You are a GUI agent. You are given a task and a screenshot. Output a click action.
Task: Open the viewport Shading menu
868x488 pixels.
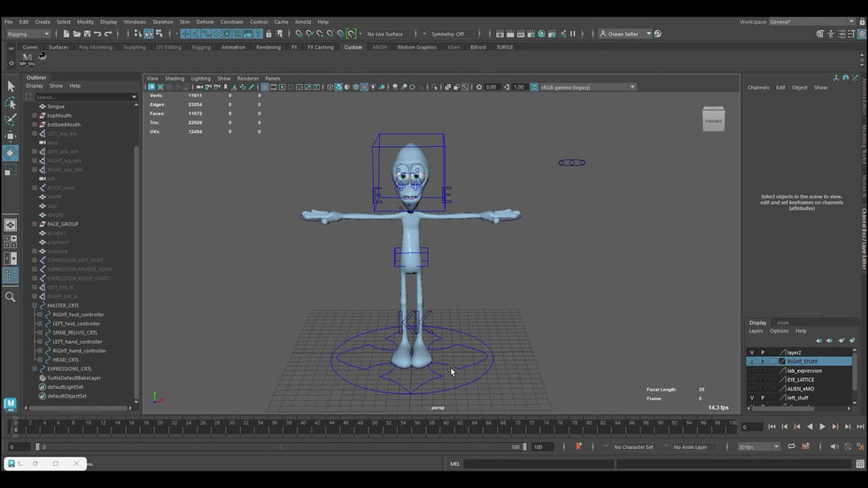click(174, 78)
